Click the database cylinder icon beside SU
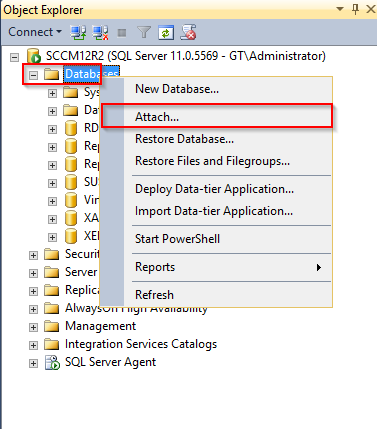Viewport: 377px width, 429px height. click(71, 182)
